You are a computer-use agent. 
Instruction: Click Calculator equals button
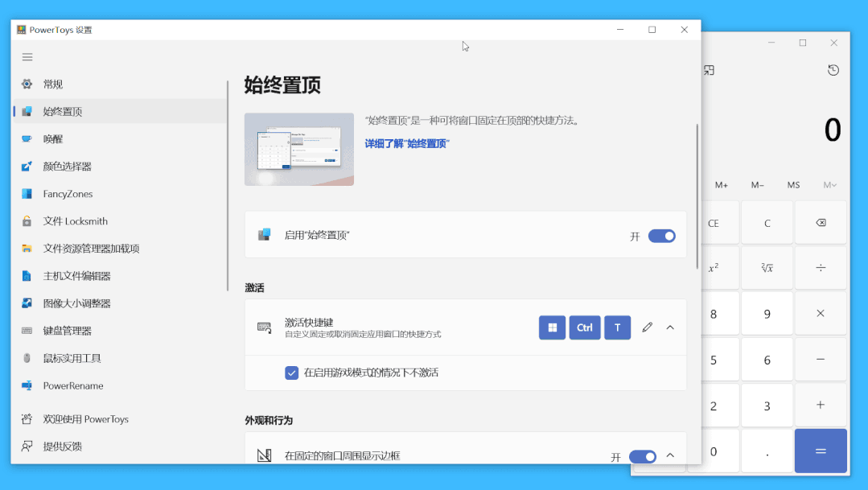pos(821,451)
